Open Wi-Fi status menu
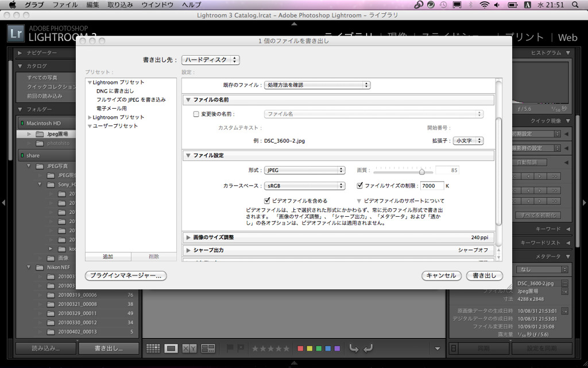 coord(485,5)
